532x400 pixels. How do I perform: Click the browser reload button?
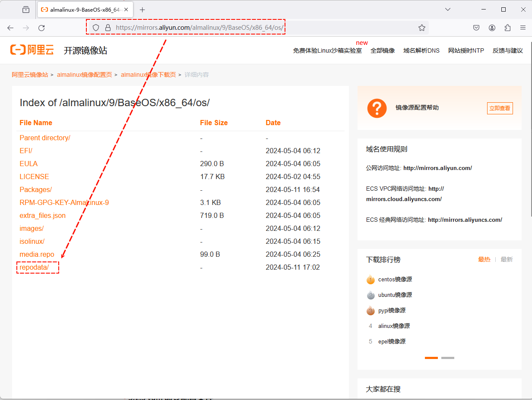41,28
